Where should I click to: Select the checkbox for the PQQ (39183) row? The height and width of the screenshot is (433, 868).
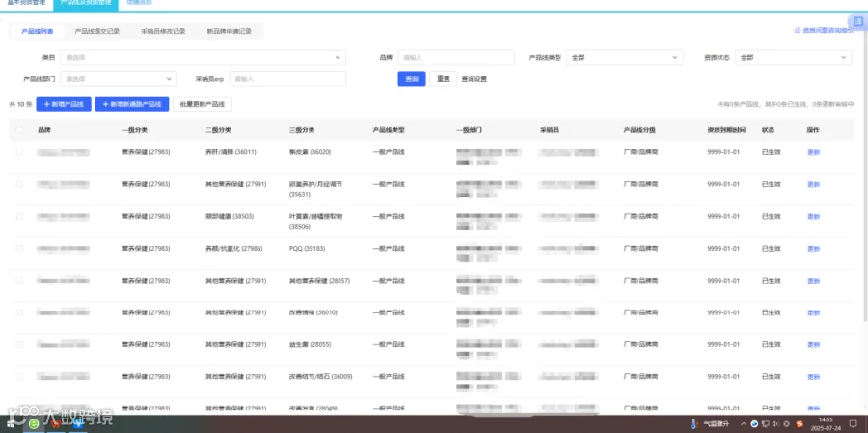(x=19, y=248)
